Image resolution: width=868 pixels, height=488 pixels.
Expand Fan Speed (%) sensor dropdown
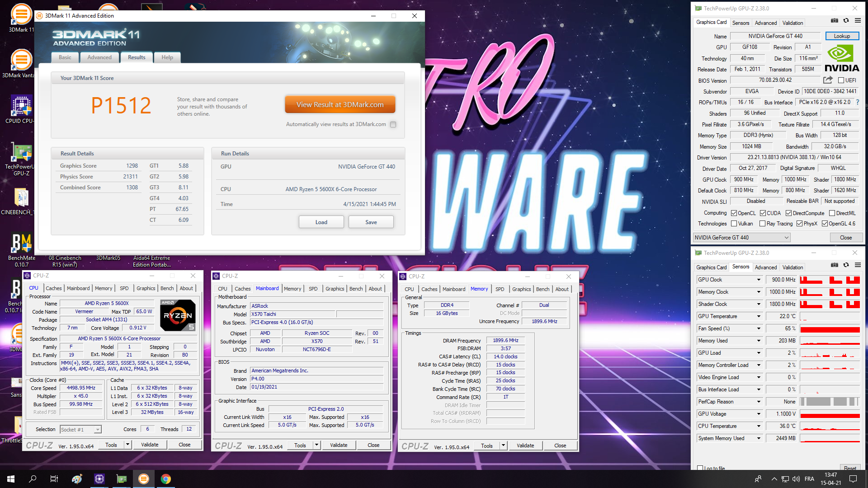click(x=759, y=328)
